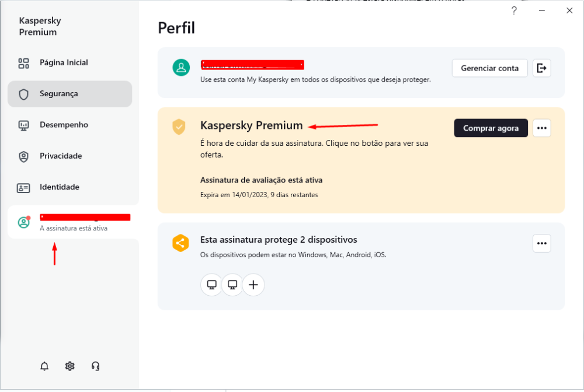This screenshot has height=392, width=584.
Task: Open notifications bell icon
Action: (44, 366)
